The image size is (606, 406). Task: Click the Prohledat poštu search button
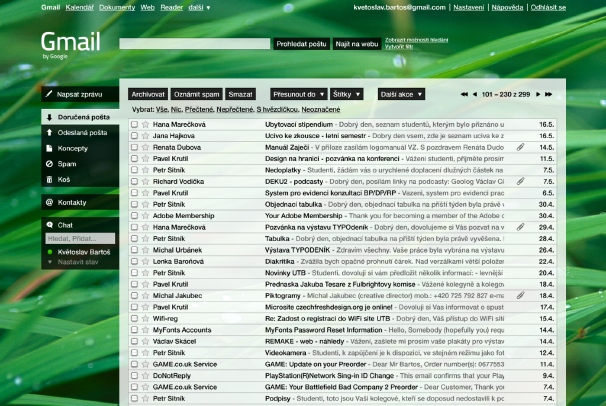point(301,44)
